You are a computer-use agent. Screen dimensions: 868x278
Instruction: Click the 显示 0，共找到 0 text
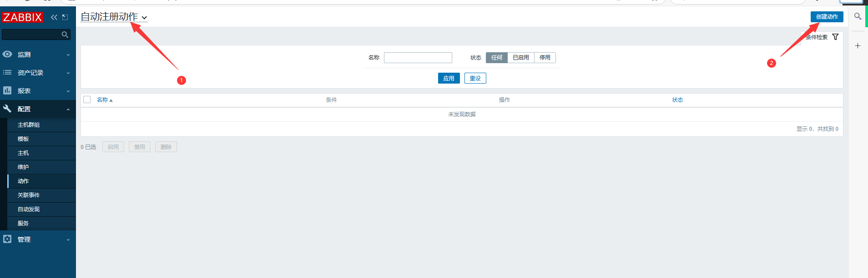click(x=817, y=129)
